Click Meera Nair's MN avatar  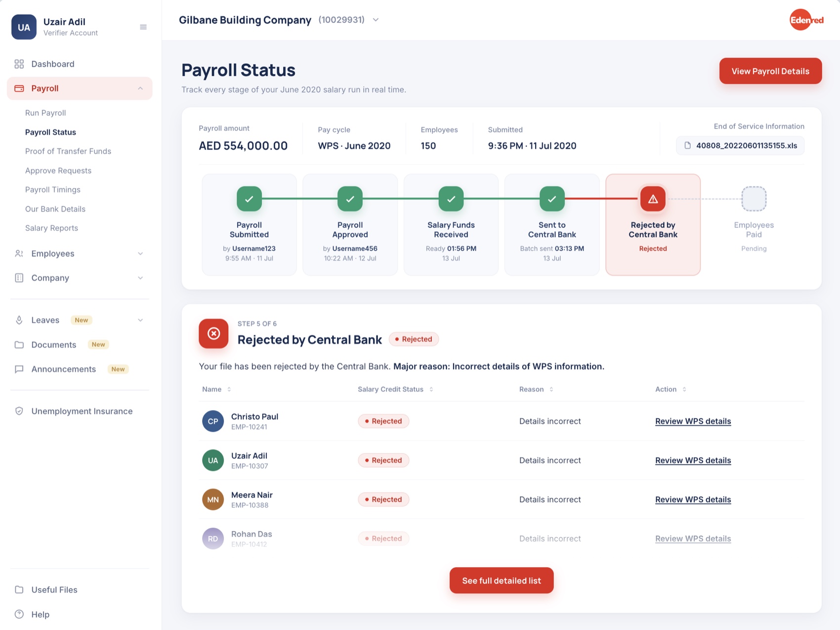213,500
